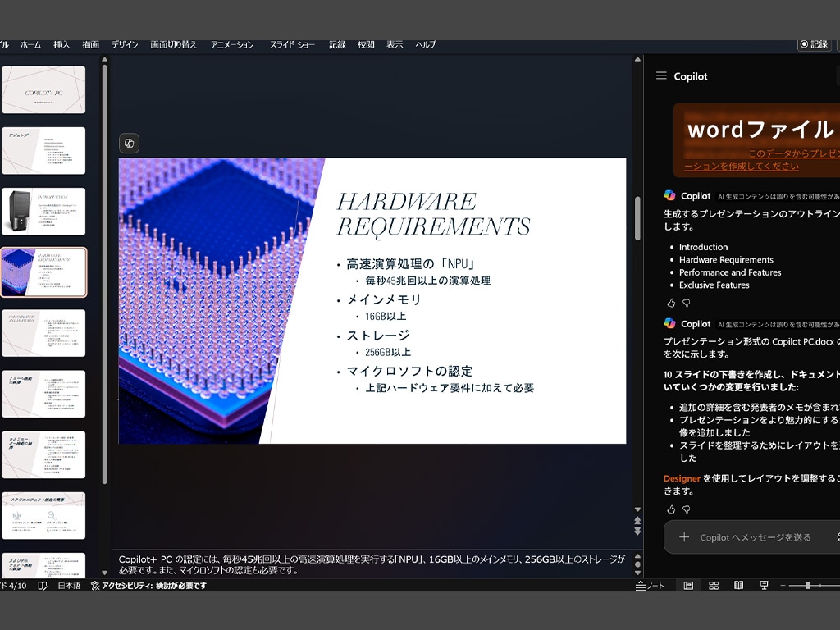Click into the Copilot message input field
The height and width of the screenshot is (630, 840).
pyautogui.click(x=756, y=537)
